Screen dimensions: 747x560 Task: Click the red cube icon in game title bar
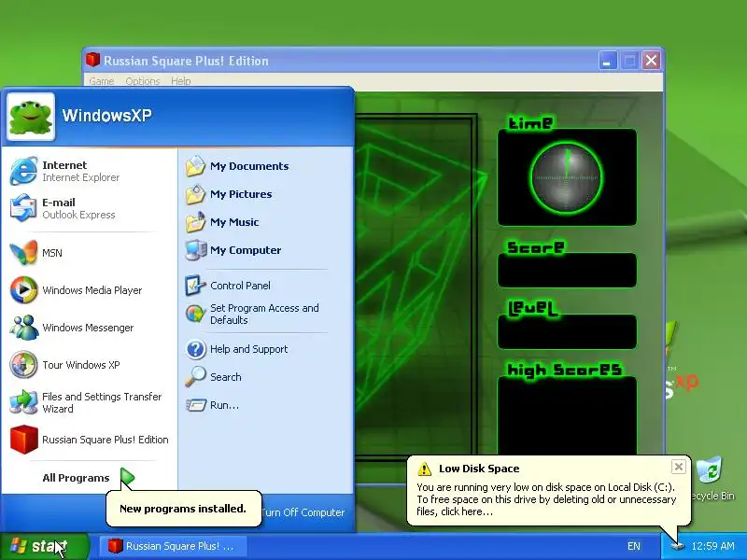click(92, 60)
